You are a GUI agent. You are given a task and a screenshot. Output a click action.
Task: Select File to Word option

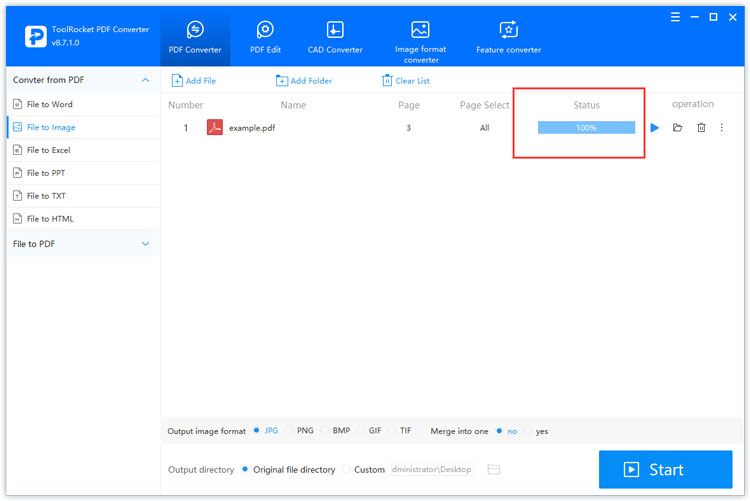click(x=84, y=104)
